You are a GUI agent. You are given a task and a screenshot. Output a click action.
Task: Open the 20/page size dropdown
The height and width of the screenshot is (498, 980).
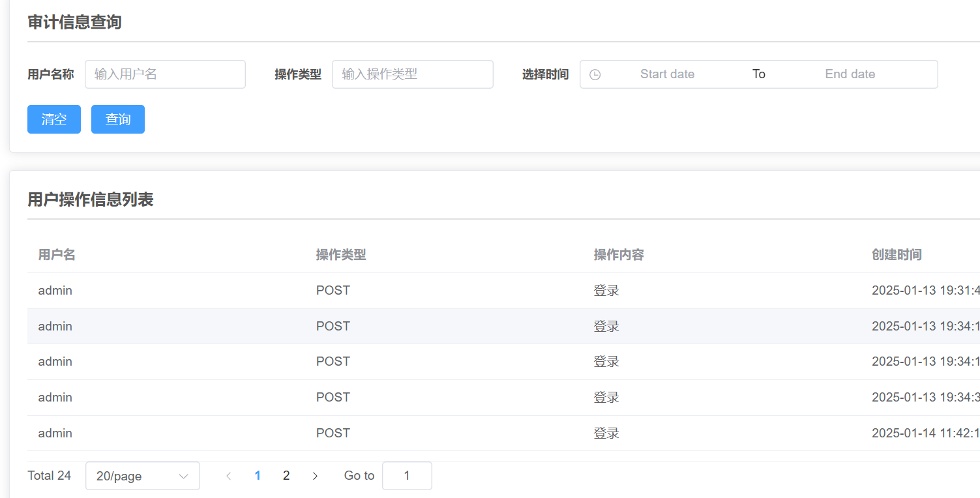(x=143, y=476)
